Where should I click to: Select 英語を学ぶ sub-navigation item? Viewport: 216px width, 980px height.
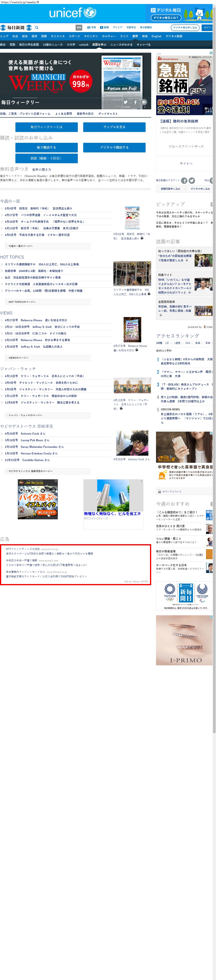click(x=99, y=44)
